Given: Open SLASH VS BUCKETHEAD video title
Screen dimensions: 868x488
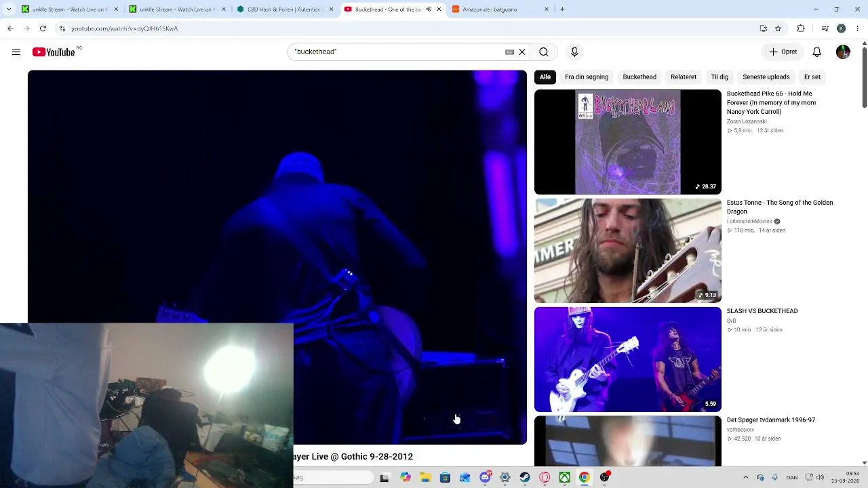Looking at the screenshot, I should [x=762, y=311].
